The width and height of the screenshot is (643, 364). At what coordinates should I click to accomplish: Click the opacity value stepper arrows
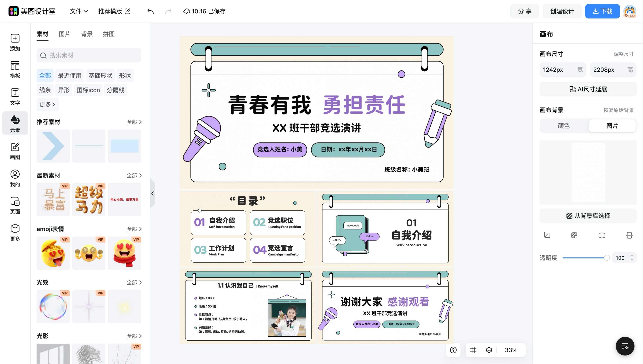(632, 258)
